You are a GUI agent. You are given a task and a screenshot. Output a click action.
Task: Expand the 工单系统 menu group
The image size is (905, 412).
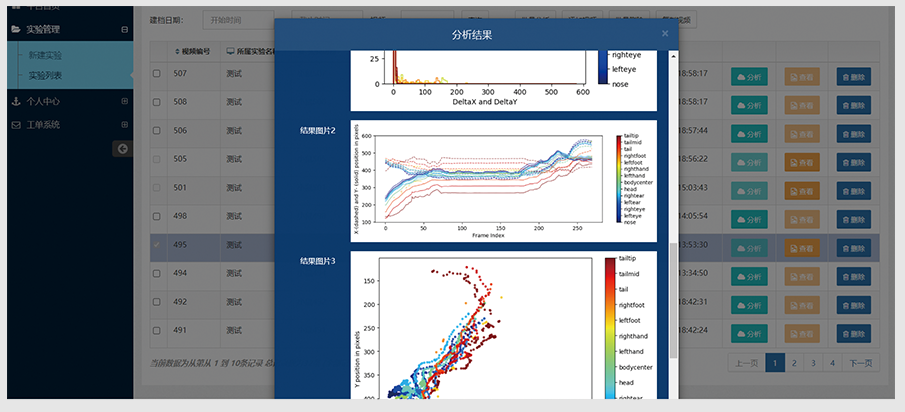124,125
